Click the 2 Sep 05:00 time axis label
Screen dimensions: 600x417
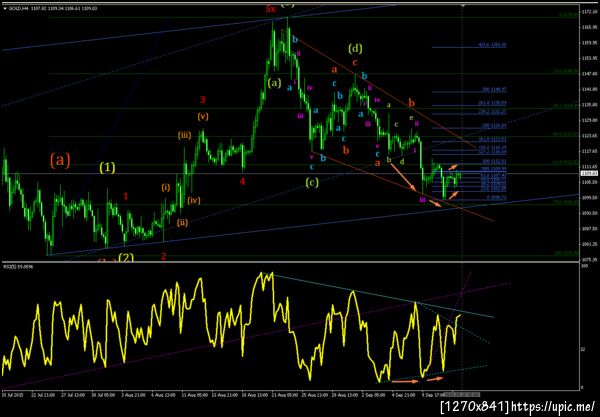(x=373, y=395)
